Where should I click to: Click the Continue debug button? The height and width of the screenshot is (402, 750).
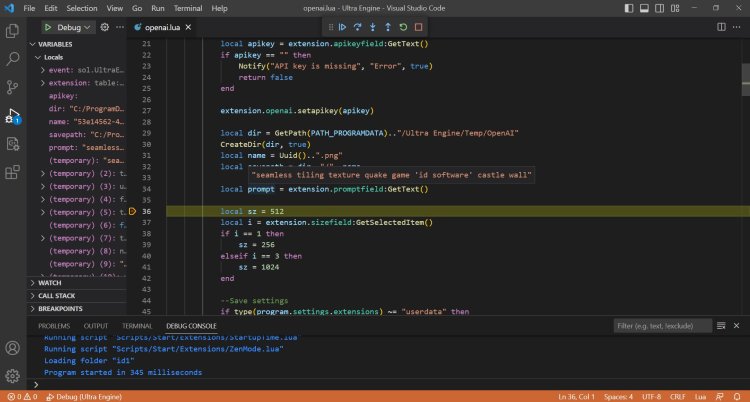pyautogui.click(x=341, y=27)
